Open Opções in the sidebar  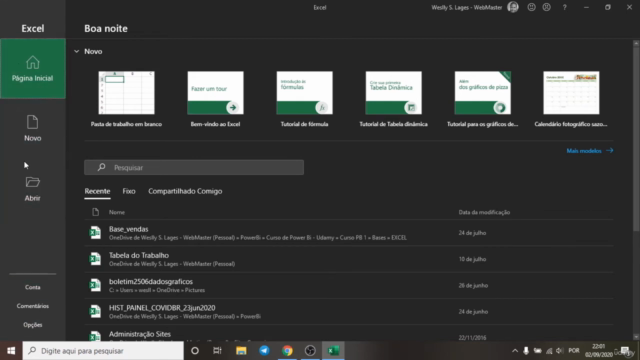point(33,325)
